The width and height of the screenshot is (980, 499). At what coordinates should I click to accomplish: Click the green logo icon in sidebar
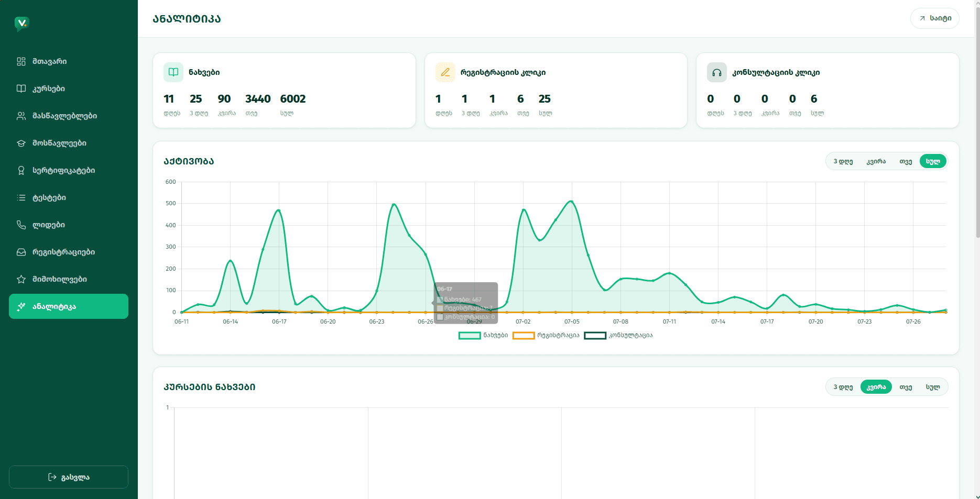click(x=21, y=24)
